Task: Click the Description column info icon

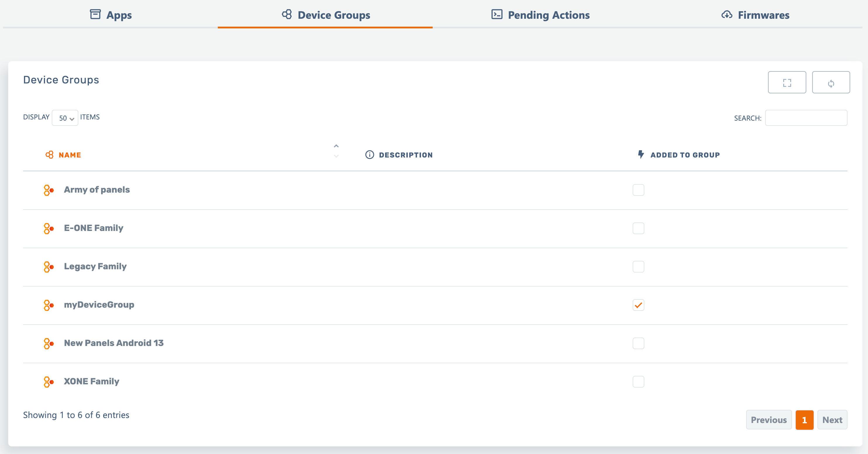Action: tap(369, 155)
